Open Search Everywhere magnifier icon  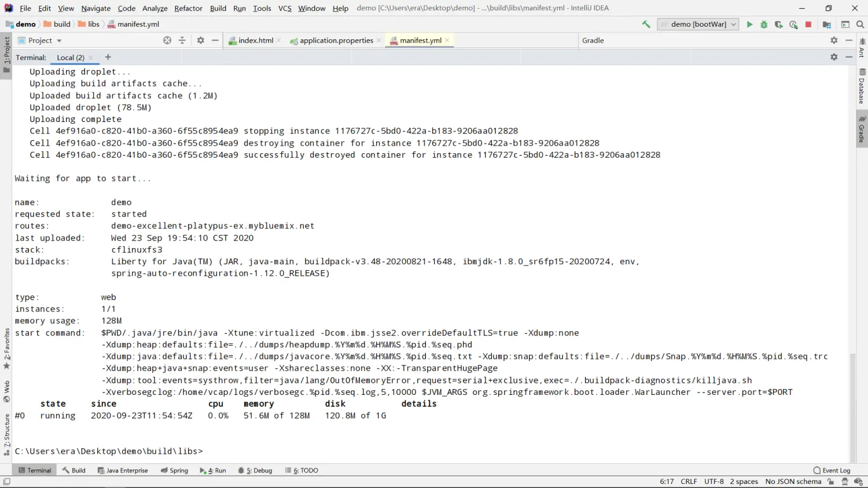click(x=860, y=24)
